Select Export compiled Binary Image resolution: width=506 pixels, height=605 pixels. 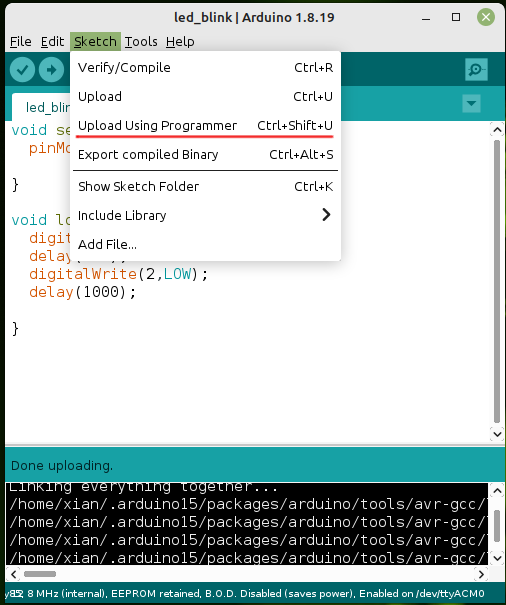coord(205,155)
